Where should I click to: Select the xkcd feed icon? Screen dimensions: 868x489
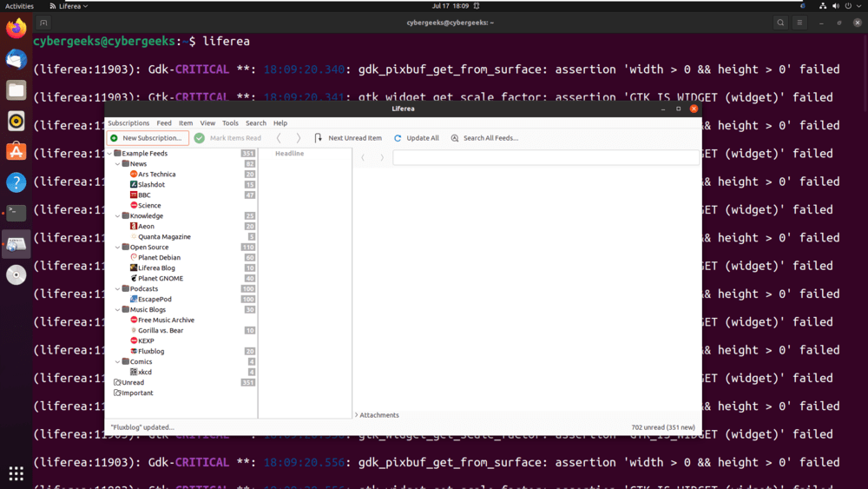[134, 372]
